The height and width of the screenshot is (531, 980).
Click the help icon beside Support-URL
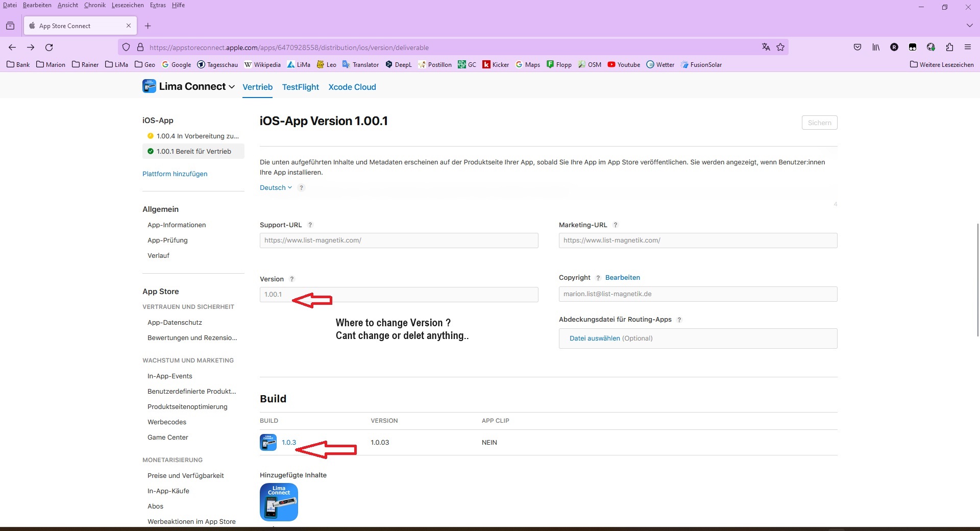click(310, 225)
